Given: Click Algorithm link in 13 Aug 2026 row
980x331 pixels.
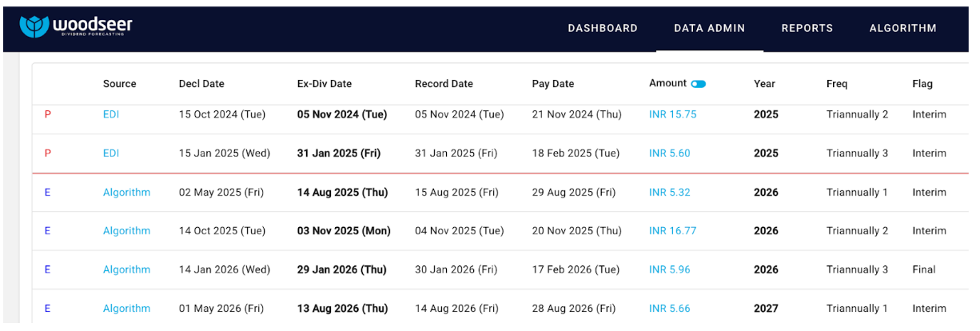Looking at the screenshot, I should pyautogui.click(x=126, y=309).
